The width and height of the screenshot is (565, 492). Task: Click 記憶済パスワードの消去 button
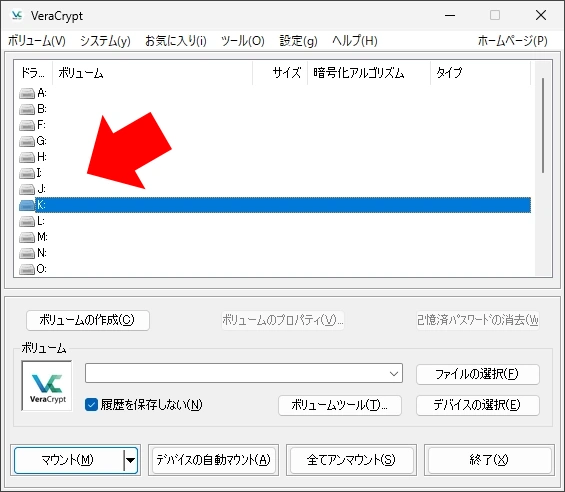(x=477, y=320)
